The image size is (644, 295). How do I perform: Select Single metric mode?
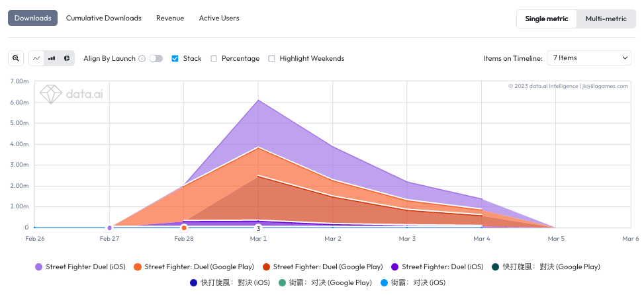tap(547, 19)
